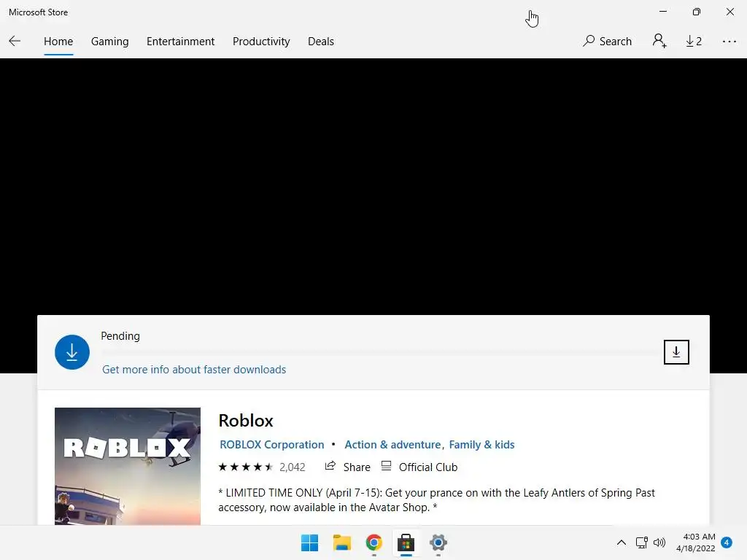Screen dimensions: 747x560
Task: Minimize the Microsoft Store window
Action: click(x=662, y=12)
